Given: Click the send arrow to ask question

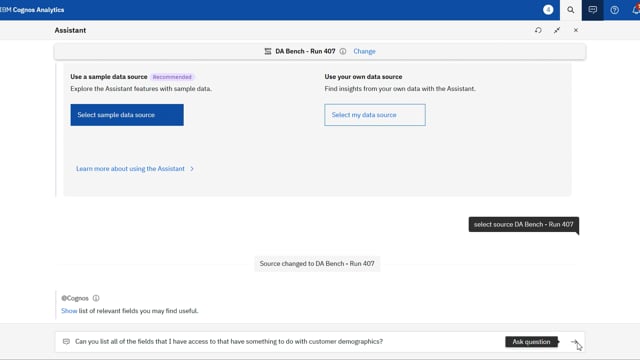Looking at the screenshot, I should point(574,342).
